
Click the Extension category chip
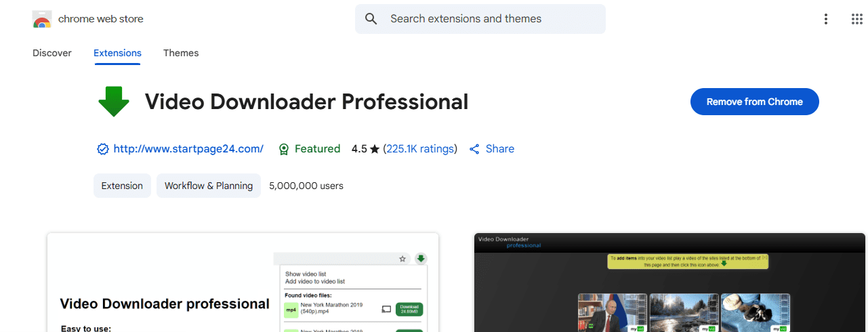coord(122,186)
